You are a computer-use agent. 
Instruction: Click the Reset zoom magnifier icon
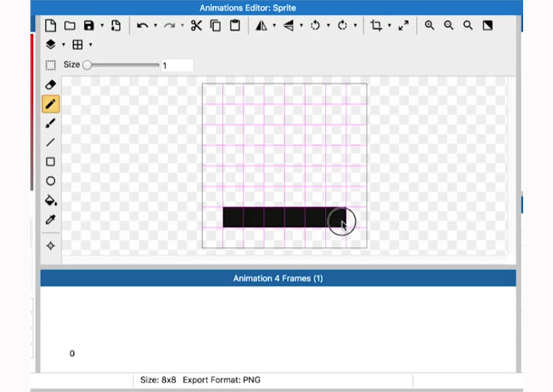click(468, 25)
